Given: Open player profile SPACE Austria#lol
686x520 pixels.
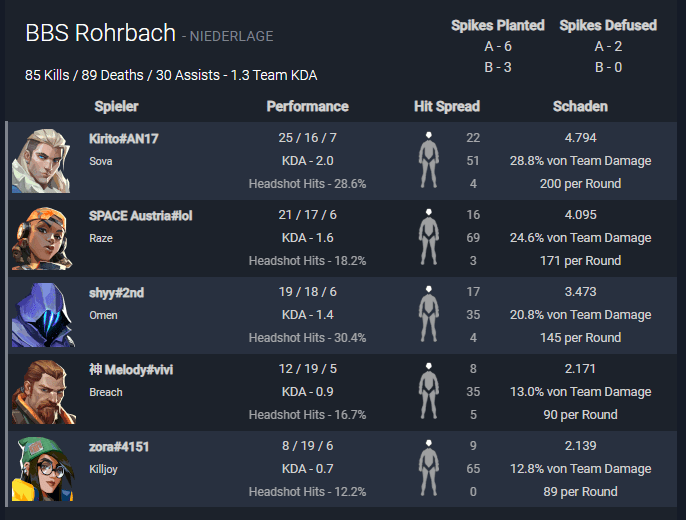Looking at the screenshot, I should (140, 216).
